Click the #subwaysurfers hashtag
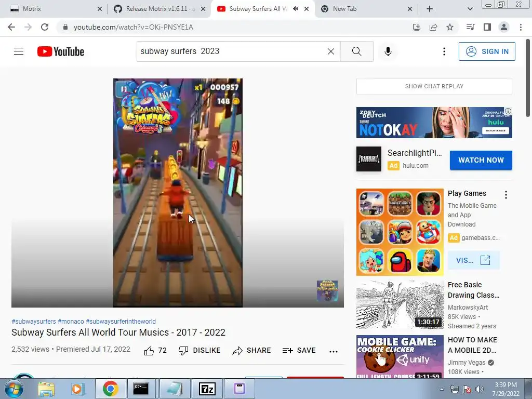Image resolution: width=532 pixels, height=399 pixels. (34, 321)
